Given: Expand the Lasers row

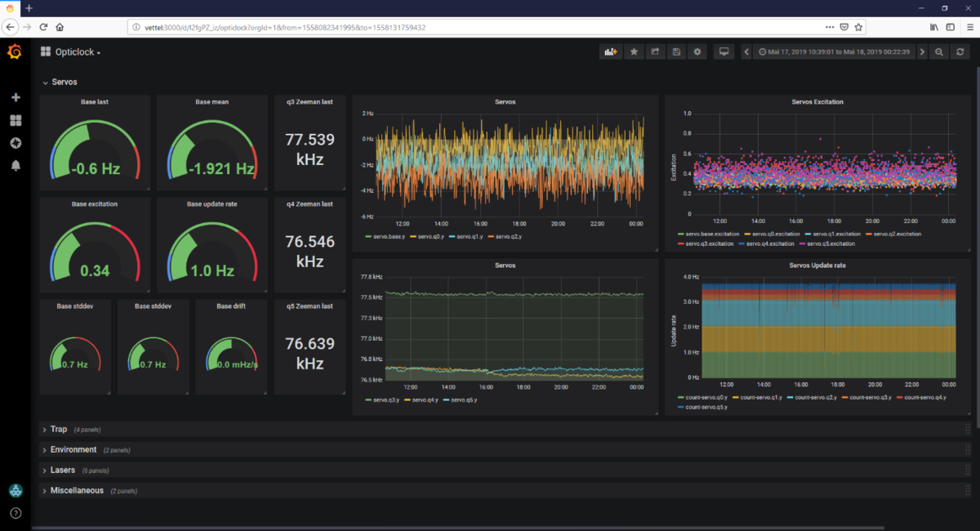Looking at the screenshot, I should tap(62, 471).
